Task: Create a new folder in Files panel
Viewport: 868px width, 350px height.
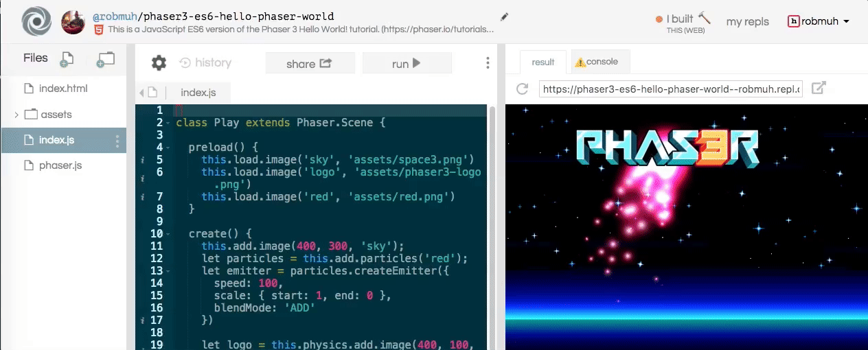Action: pos(105,60)
